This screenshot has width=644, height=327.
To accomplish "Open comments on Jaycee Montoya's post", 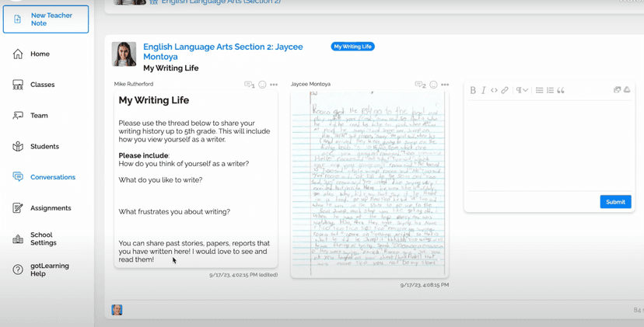I will (x=421, y=85).
